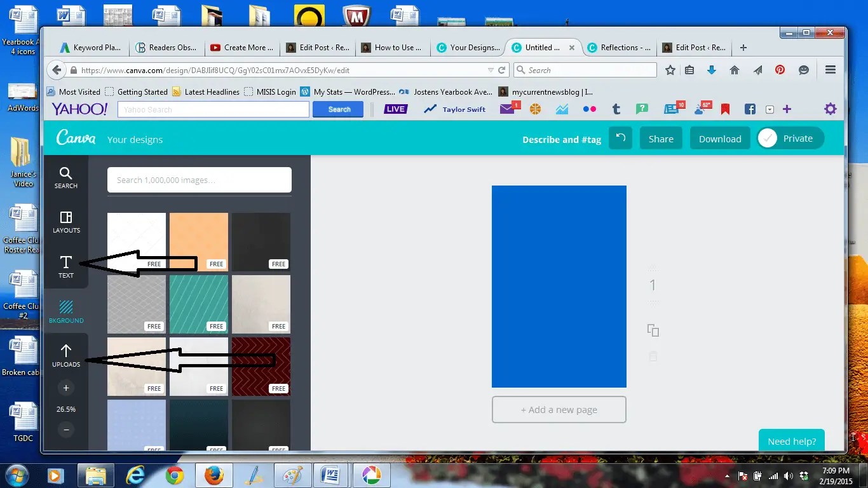Click the Canva logo
This screenshot has height=488, width=868.
pyautogui.click(x=76, y=138)
